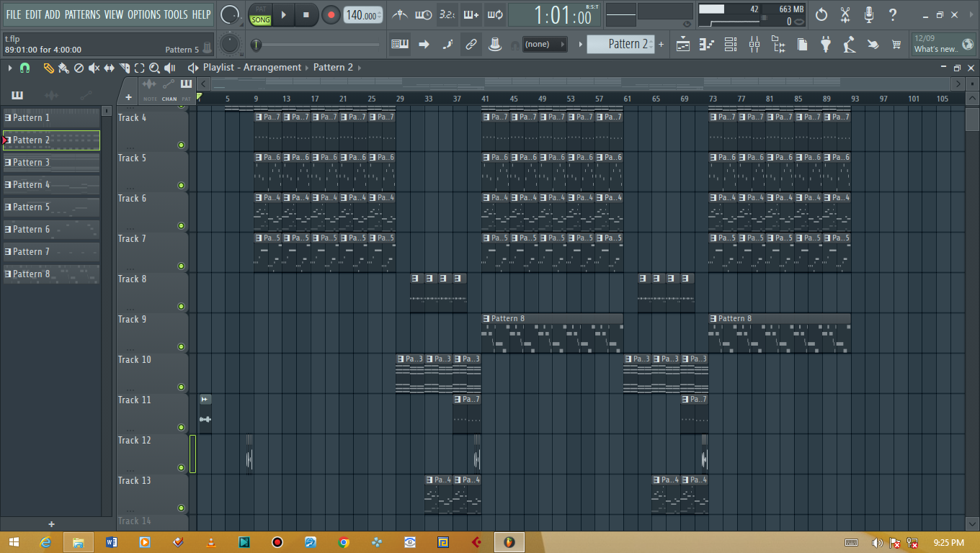Select the Mute tool in playlist toolbar
Screen dimensions: 980x553
94,68
